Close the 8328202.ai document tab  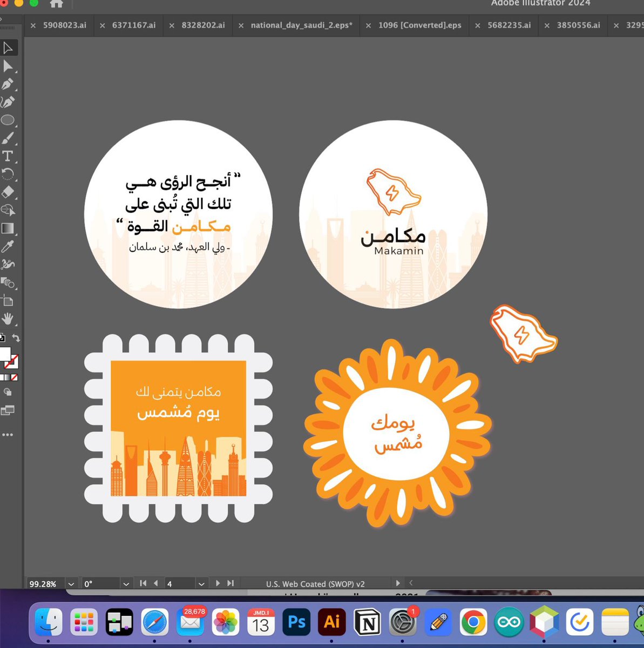[172, 25]
